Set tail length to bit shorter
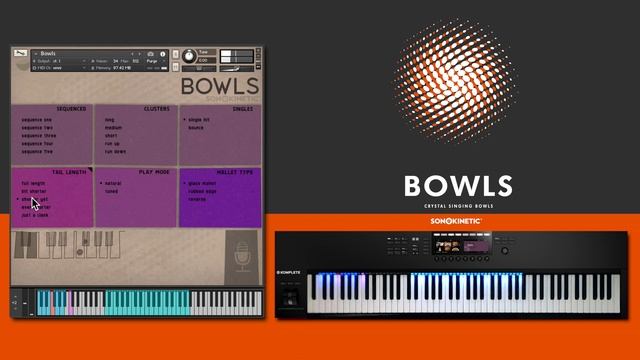This screenshot has height=360, width=640. 34,191
